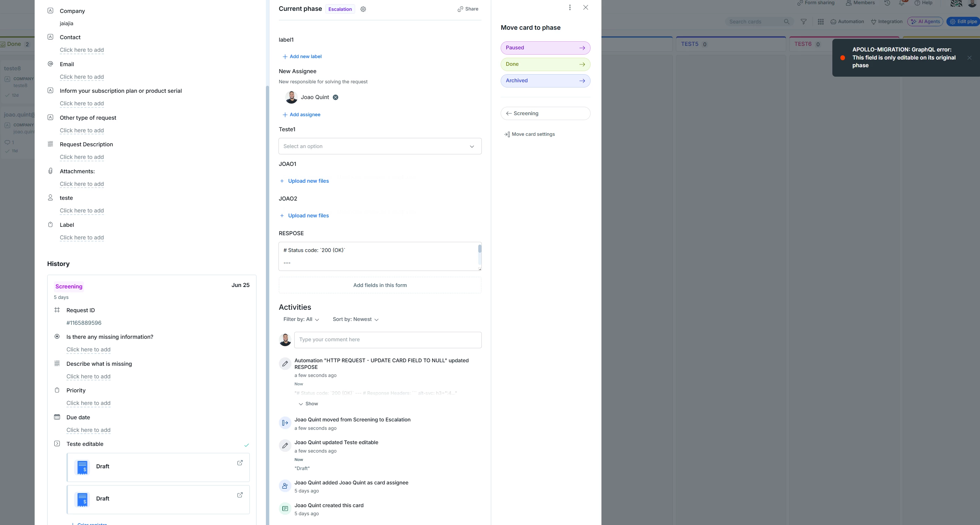This screenshot has height=525, width=980.
Task: Open first Draft record in new window
Action: 240,463
